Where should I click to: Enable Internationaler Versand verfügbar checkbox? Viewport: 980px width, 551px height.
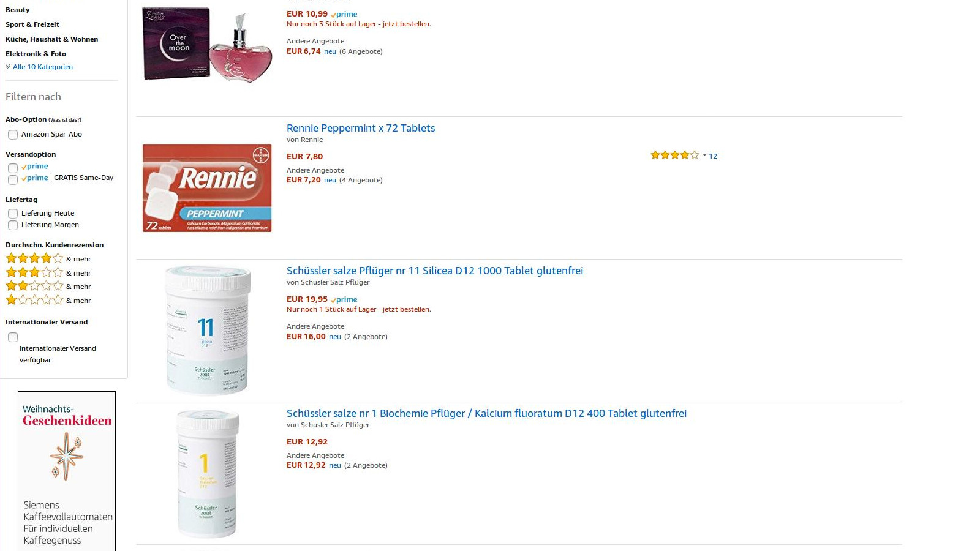(x=13, y=337)
